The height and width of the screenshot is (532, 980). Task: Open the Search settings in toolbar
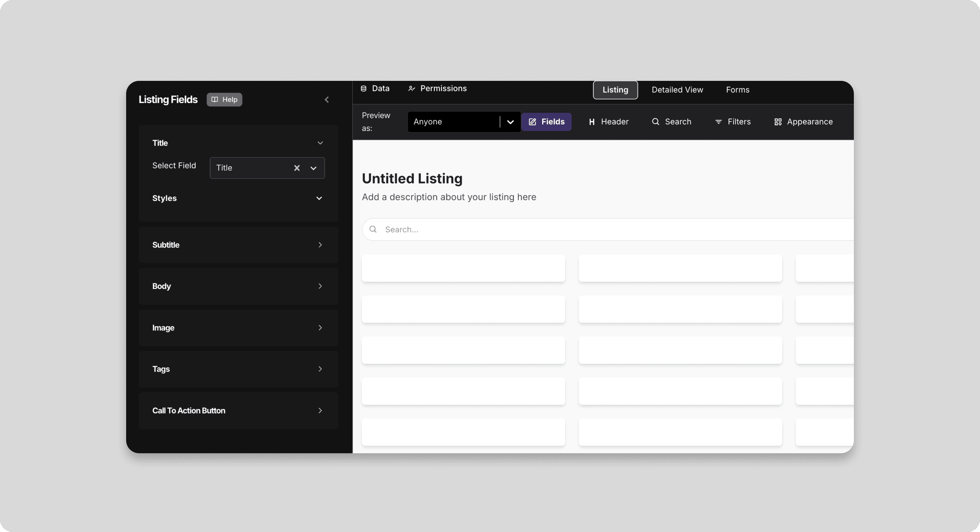click(x=671, y=122)
